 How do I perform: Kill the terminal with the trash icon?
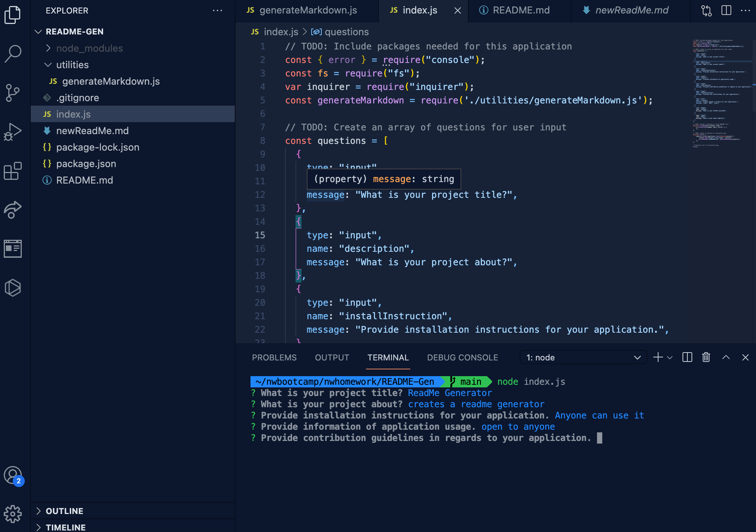(706, 357)
